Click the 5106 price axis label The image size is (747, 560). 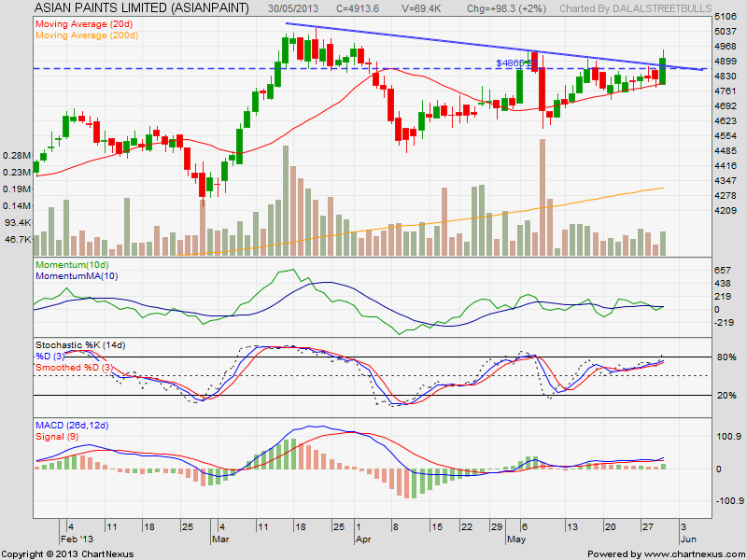point(726,17)
